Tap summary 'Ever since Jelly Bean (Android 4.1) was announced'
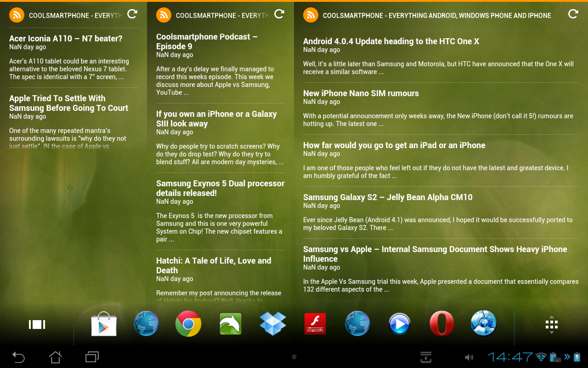Screen dimensions: 588x368 [438, 224]
